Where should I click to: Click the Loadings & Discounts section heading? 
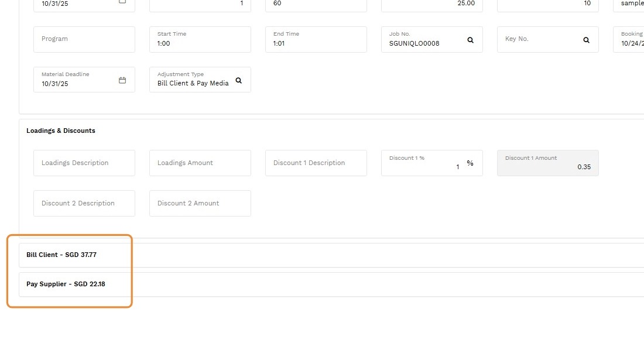(61, 131)
